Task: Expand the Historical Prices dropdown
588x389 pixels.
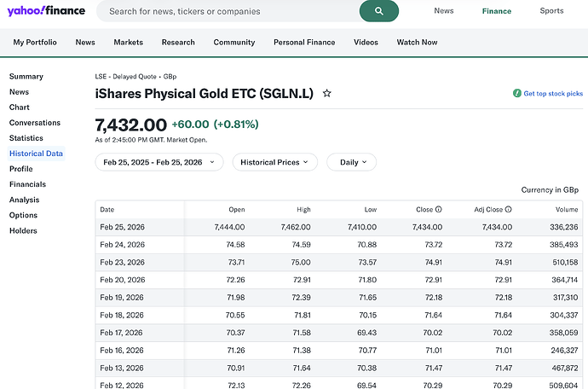Action: coord(274,162)
